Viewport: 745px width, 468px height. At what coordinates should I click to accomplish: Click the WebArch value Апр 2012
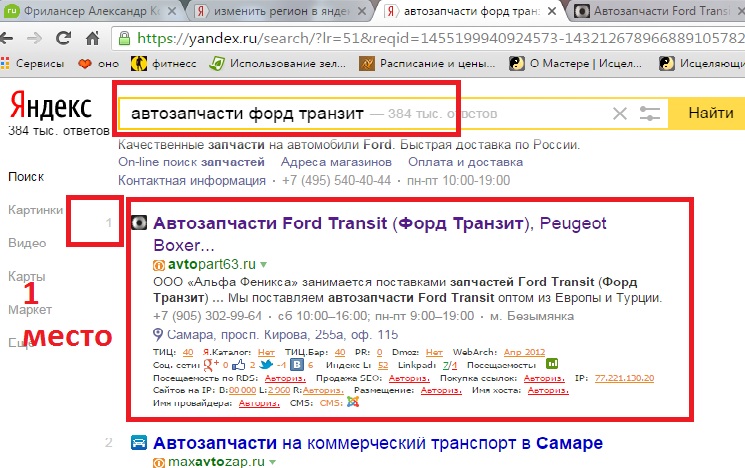coord(525,352)
